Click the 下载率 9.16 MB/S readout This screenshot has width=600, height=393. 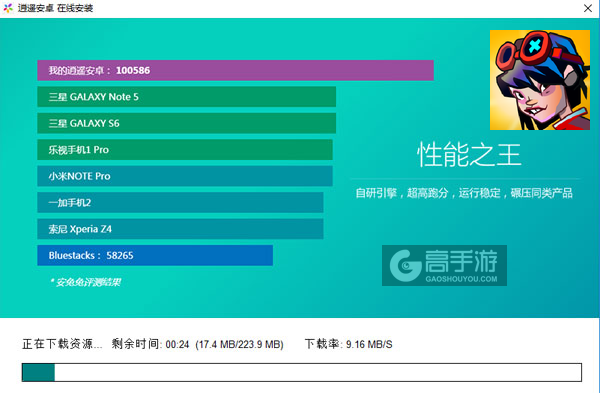tap(348, 344)
